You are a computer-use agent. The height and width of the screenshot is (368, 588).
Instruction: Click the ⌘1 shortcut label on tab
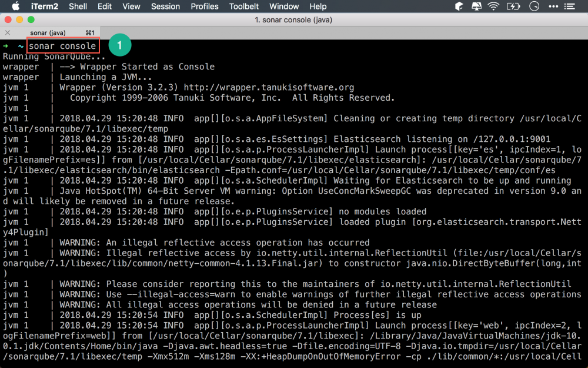90,32
